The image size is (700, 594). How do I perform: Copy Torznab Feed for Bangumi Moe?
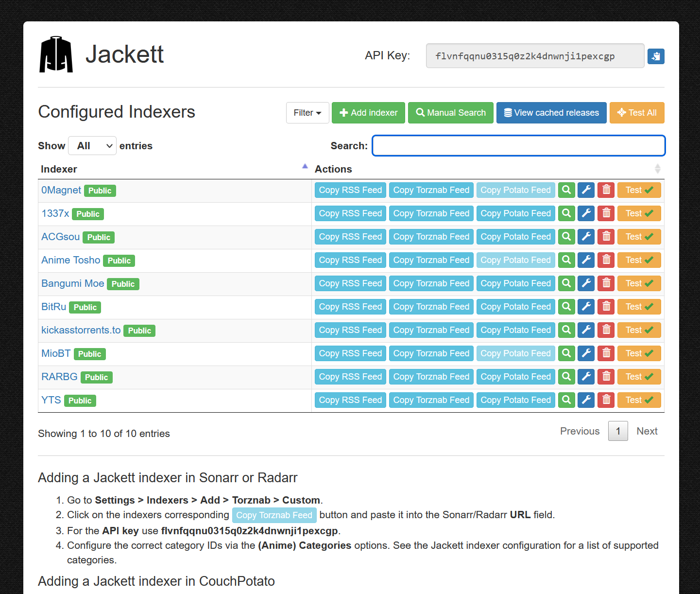click(431, 283)
